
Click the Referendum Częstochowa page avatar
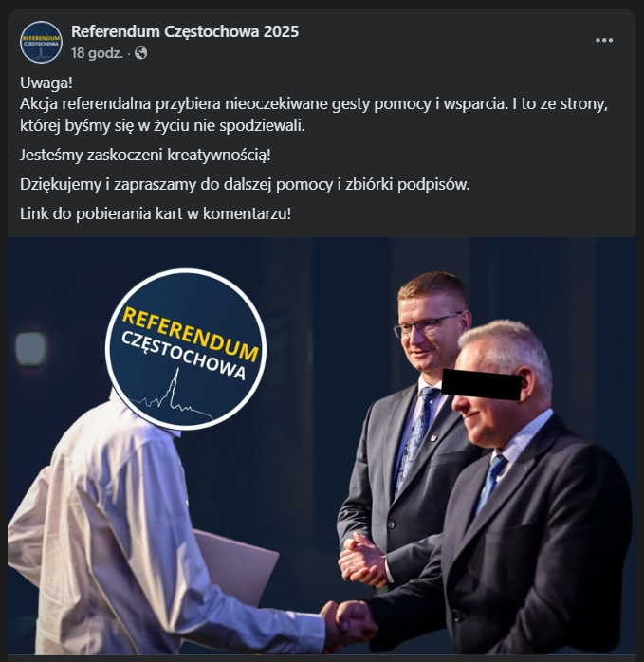point(41,43)
